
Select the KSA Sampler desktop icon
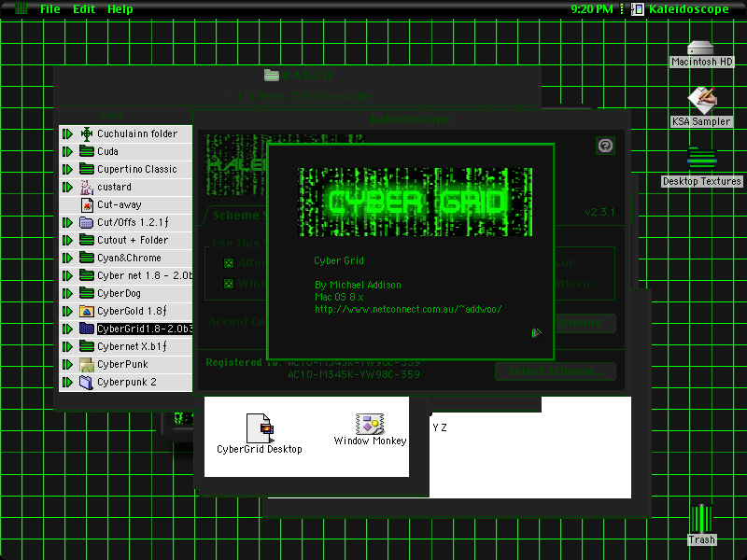(x=701, y=101)
